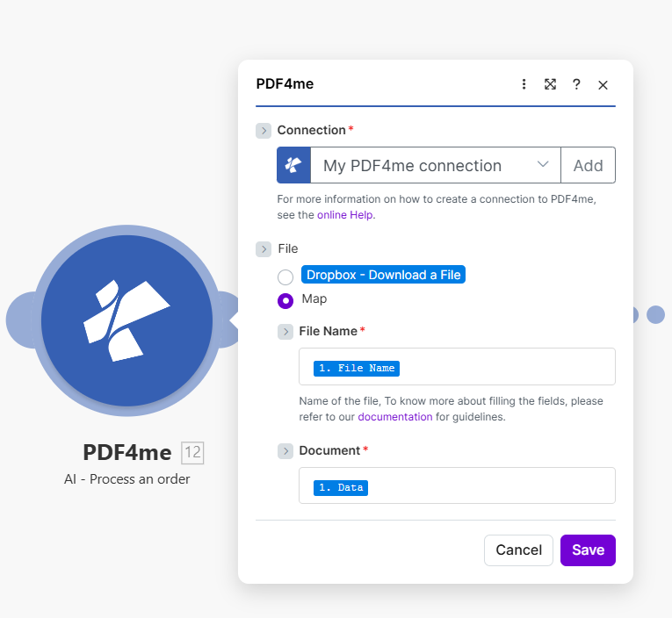Click the large PDF4me module circle
The image size is (672, 618).
click(x=126, y=320)
